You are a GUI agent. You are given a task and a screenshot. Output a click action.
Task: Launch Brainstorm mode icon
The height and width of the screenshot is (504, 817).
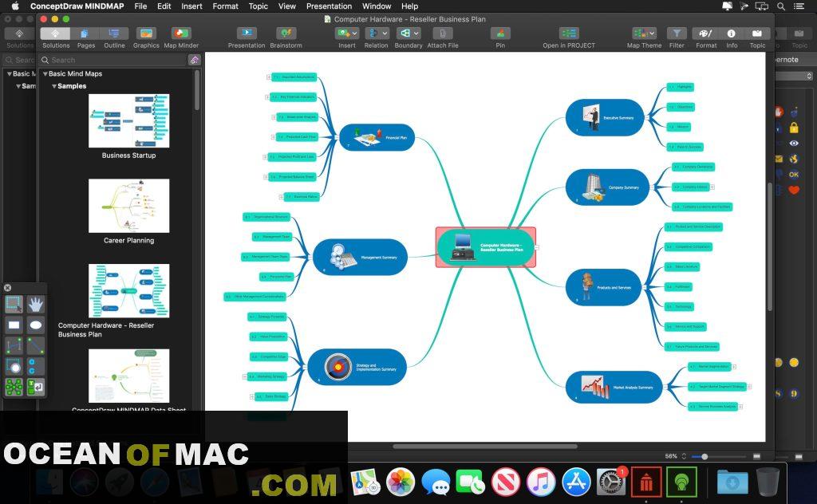286,33
